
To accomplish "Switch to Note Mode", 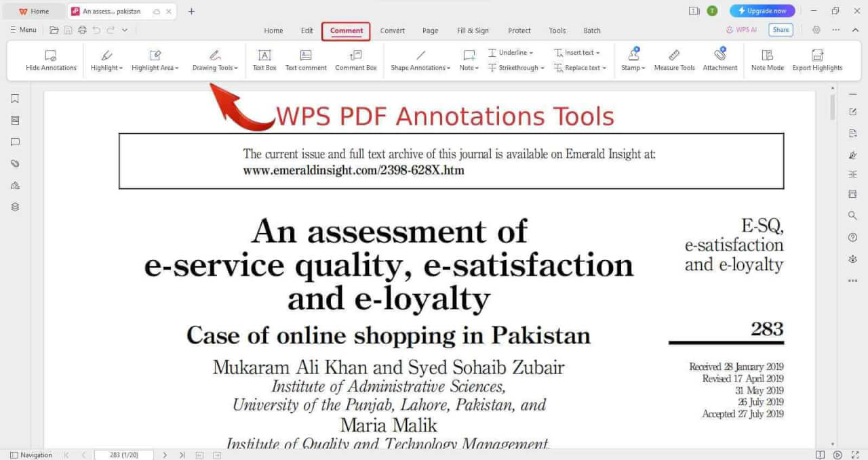I will [768, 60].
